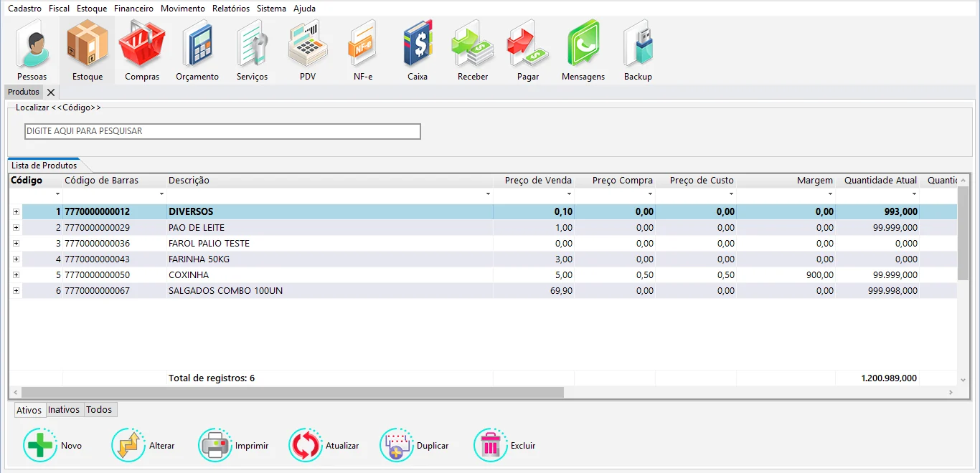Open the Serviços icon
This screenshot has width=980, height=473.
tap(253, 51)
